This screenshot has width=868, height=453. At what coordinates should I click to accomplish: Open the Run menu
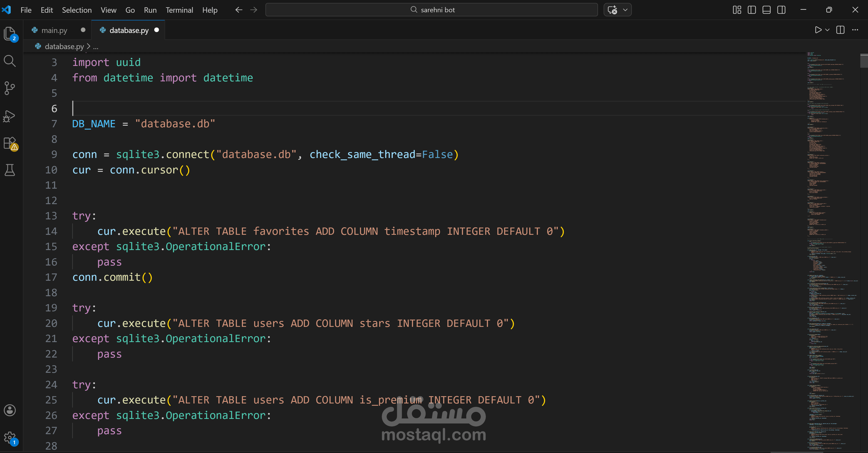[x=150, y=10]
